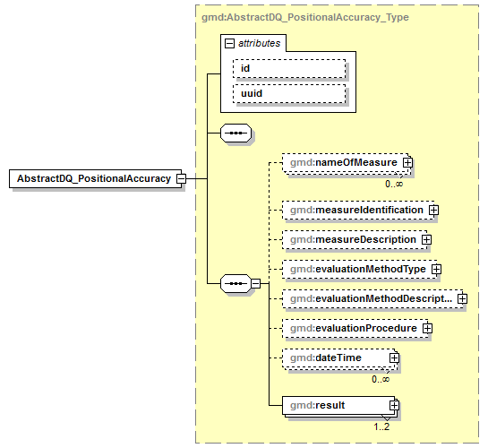
Task: Select the upper sequence compositor icon
Action: (x=235, y=134)
